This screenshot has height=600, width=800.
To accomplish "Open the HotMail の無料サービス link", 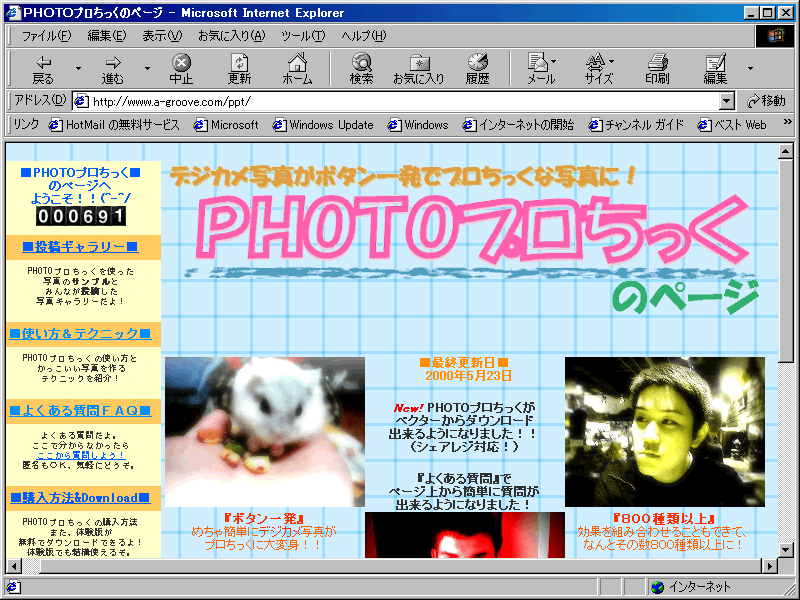I will (x=114, y=125).
